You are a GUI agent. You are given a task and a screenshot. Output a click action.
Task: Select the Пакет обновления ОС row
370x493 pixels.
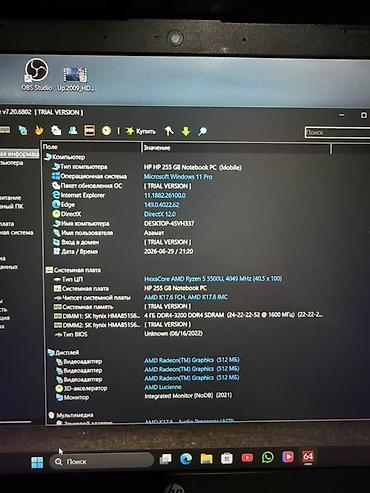point(87,186)
